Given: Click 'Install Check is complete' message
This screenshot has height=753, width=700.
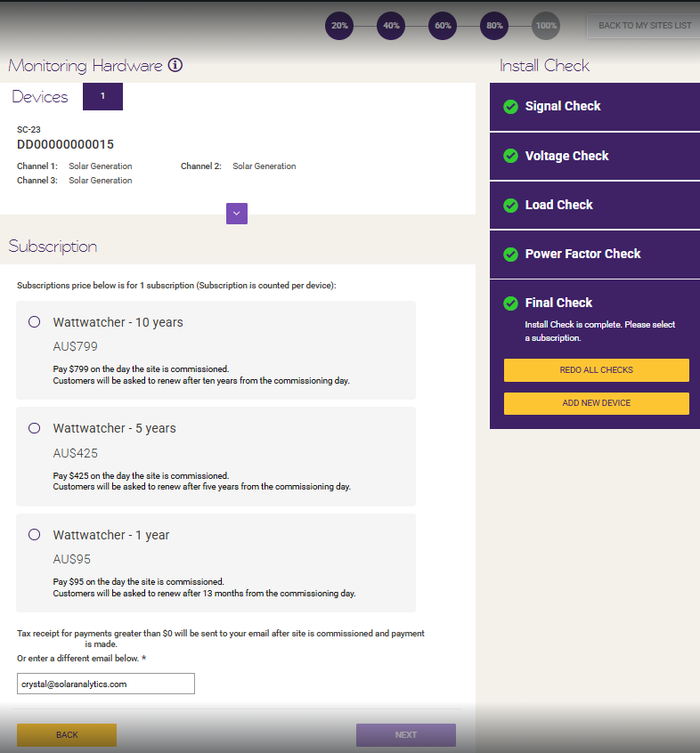Looking at the screenshot, I should [599, 331].
